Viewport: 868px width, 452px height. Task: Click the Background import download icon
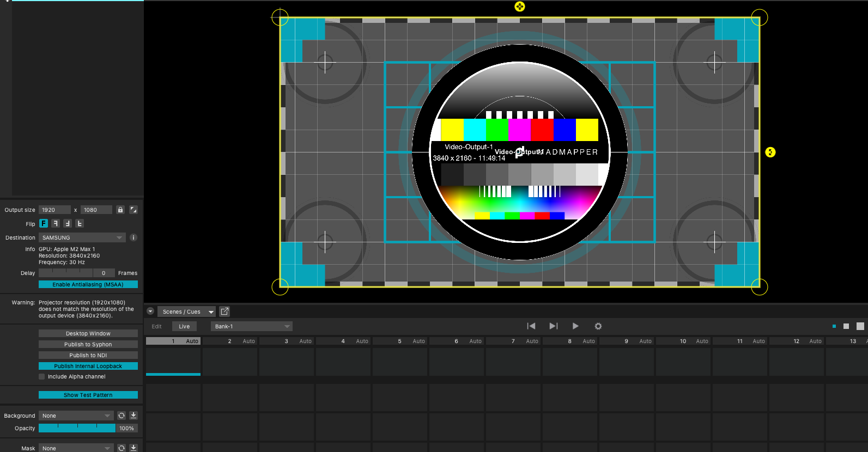(133, 416)
